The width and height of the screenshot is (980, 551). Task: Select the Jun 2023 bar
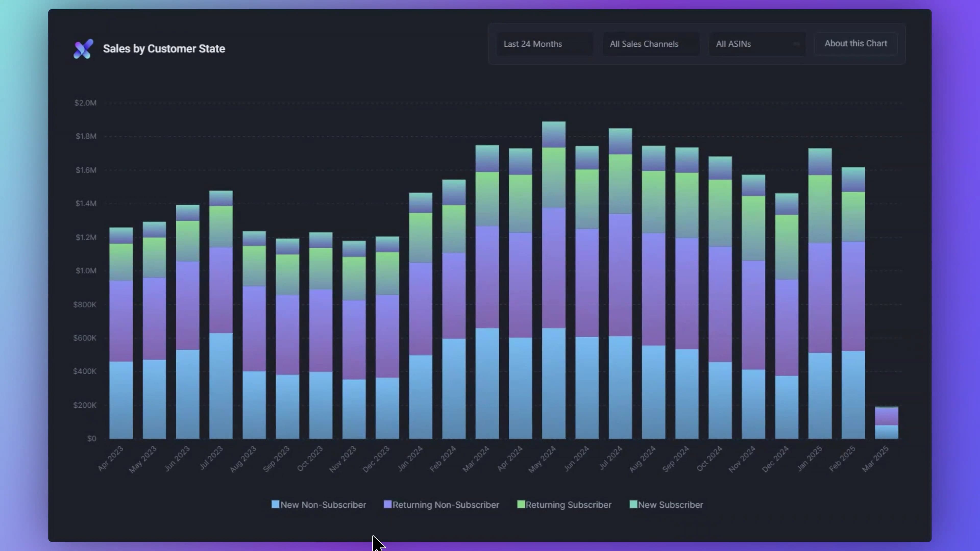188,322
